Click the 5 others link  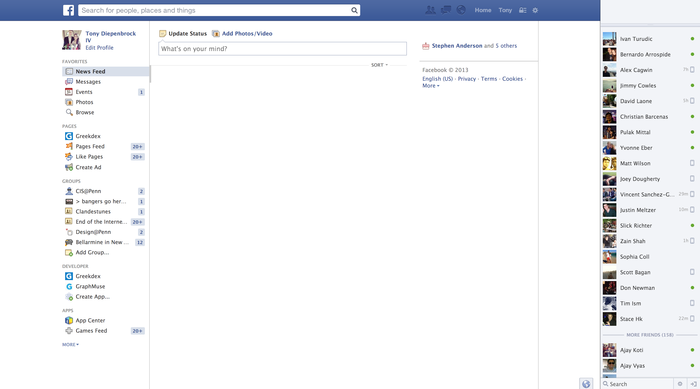506,46
